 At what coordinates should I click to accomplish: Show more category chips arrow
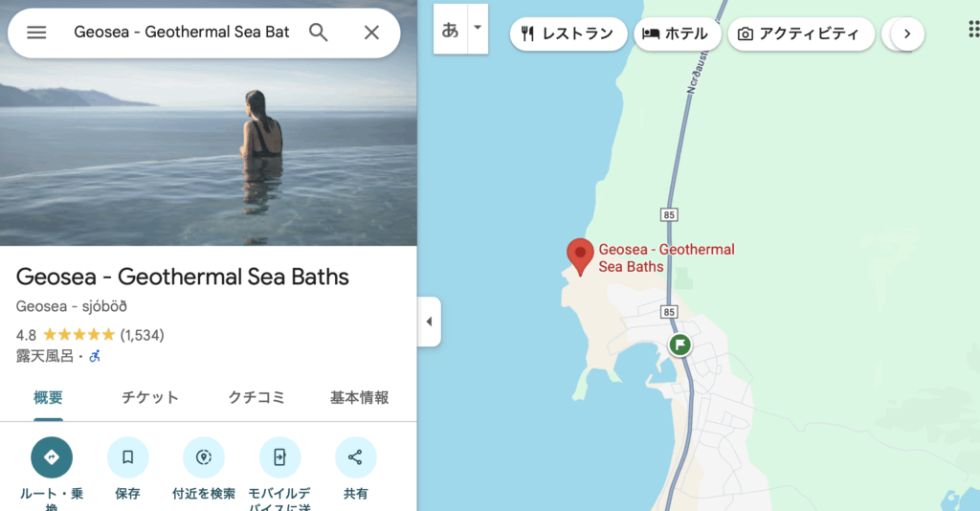point(907,33)
